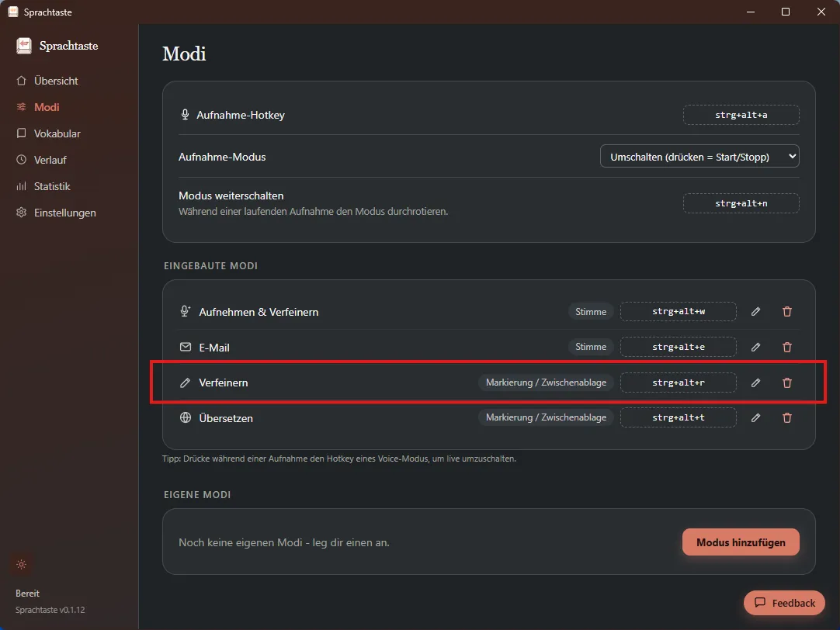Set the Verfeinern hotkey strg+alt+r
840x630 pixels.
pyautogui.click(x=679, y=382)
